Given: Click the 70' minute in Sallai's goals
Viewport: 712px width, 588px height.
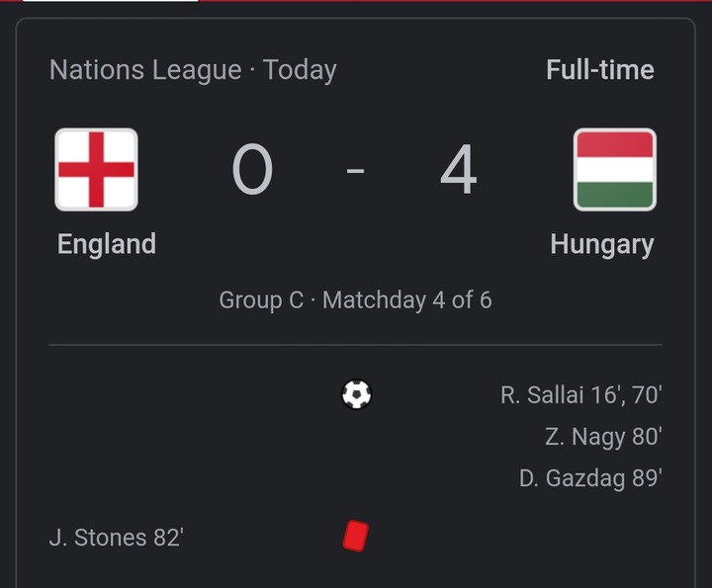Looking at the screenshot, I should pyautogui.click(x=647, y=394).
